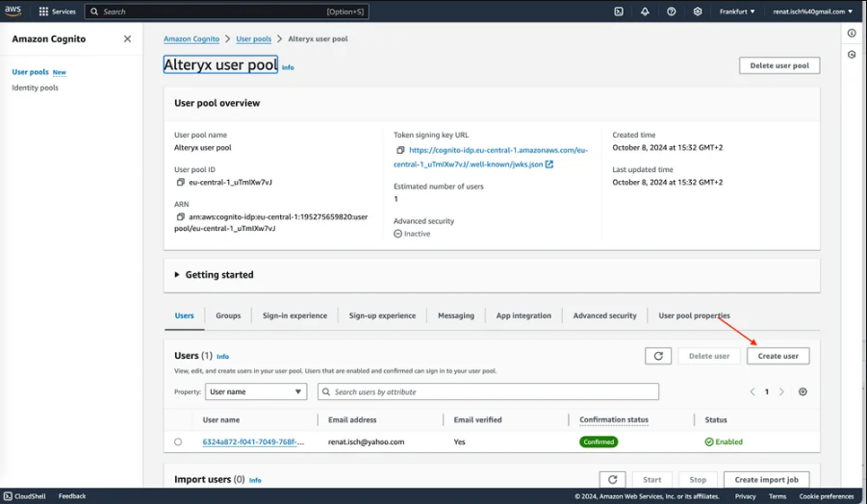Open the User pool properties tab

pos(694,315)
